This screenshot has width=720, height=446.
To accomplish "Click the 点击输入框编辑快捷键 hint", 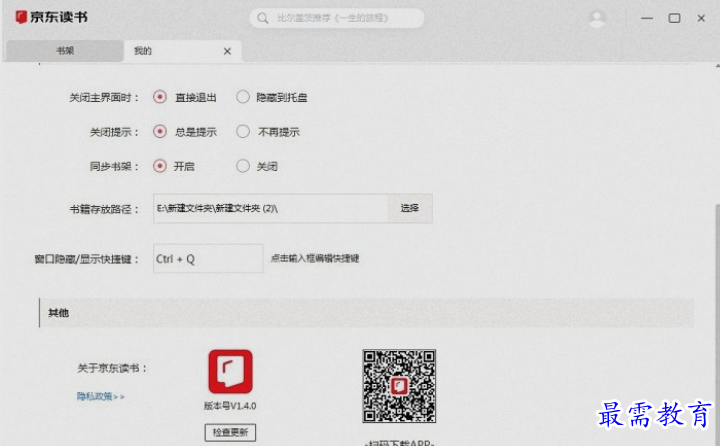I will click(x=315, y=259).
